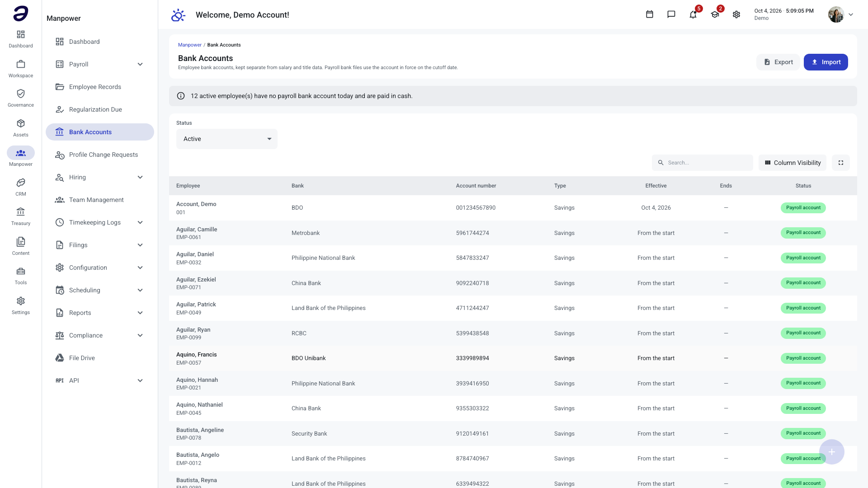868x488 pixels.
Task: Click the Export button
Action: point(778,62)
